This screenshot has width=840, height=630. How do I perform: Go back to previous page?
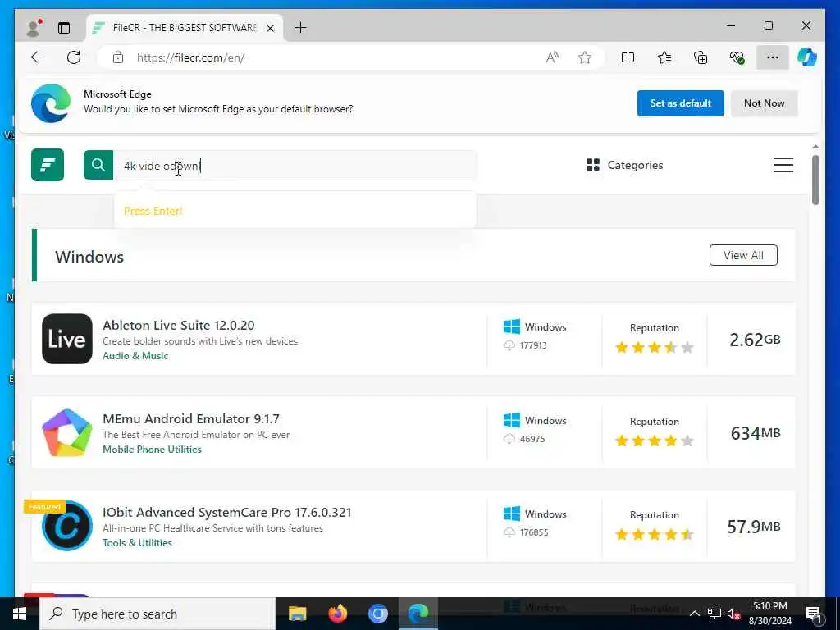[x=38, y=57]
